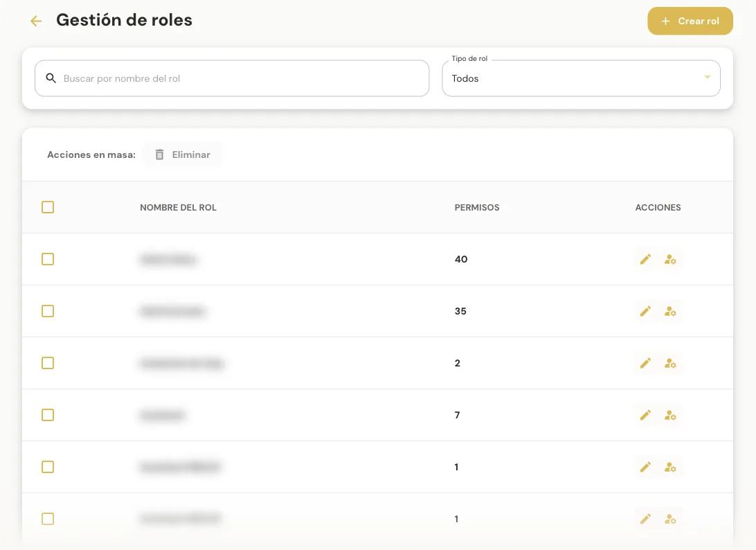Manage users for role with 40 permisos
Image resolution: width=756 pixels, height=550 pixels.
(670, 260)
